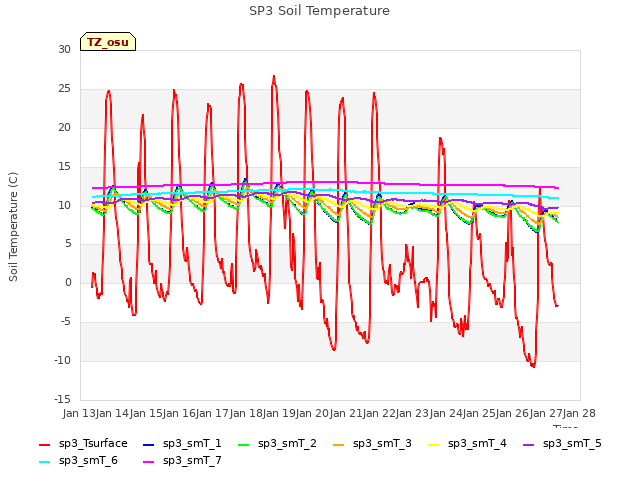
Task: Click the Jan 16 date tick label
Action: tap(179, 413)
